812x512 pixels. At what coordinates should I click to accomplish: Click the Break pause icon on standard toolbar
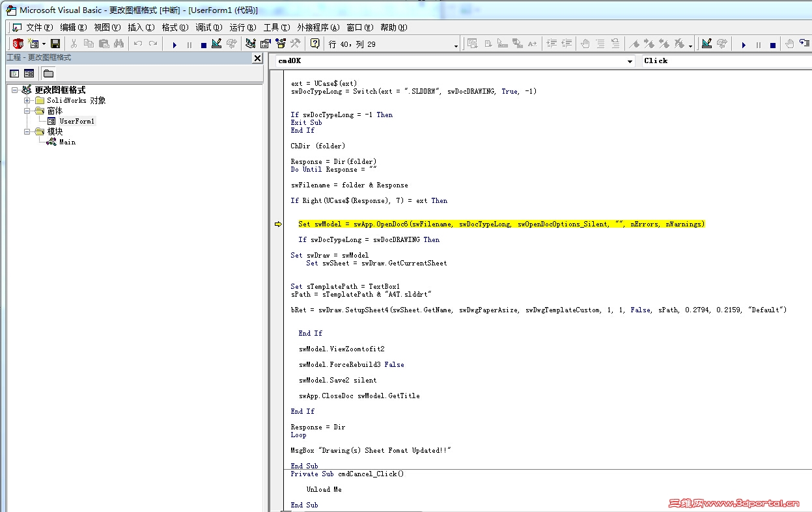[189, 44]
